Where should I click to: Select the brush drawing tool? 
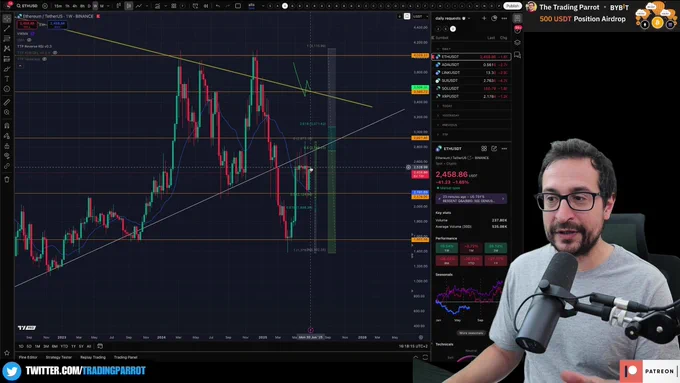7,69
